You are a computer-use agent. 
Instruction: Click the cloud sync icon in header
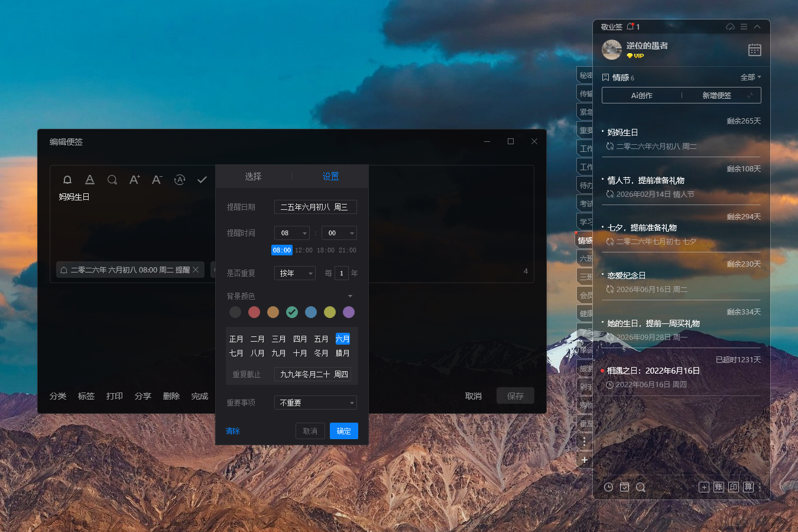click(730, 27)
